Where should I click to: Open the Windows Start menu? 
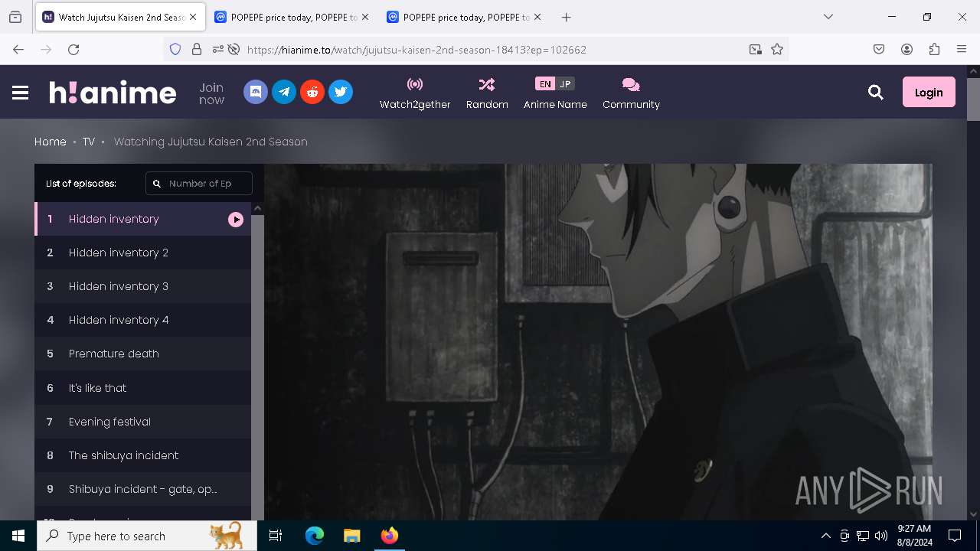pos(18,536)
